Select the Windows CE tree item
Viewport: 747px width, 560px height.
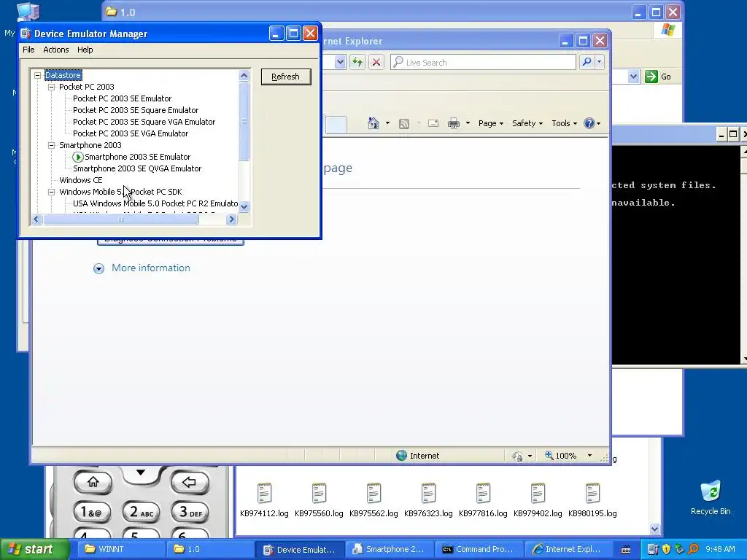pos(80,180)
